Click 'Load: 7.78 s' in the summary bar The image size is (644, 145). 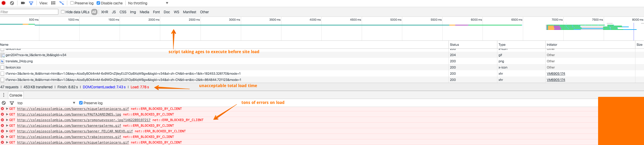tap(140, 87)
